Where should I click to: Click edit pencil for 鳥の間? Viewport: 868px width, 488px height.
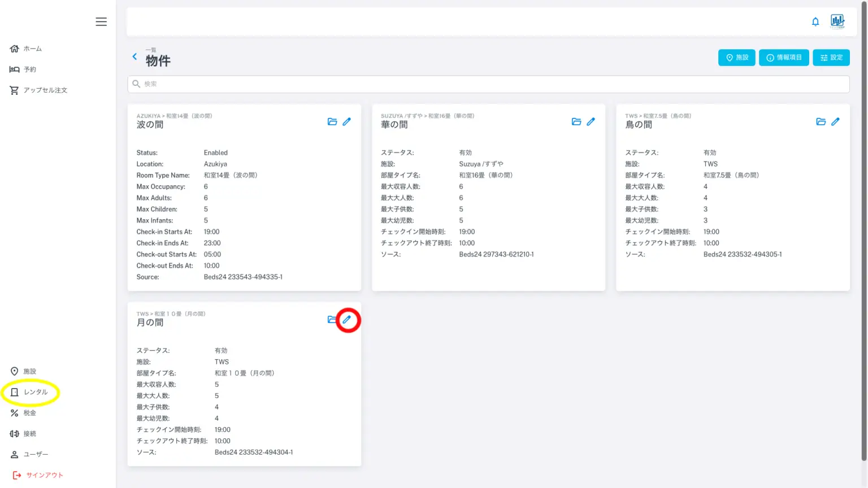click(836, 121)
